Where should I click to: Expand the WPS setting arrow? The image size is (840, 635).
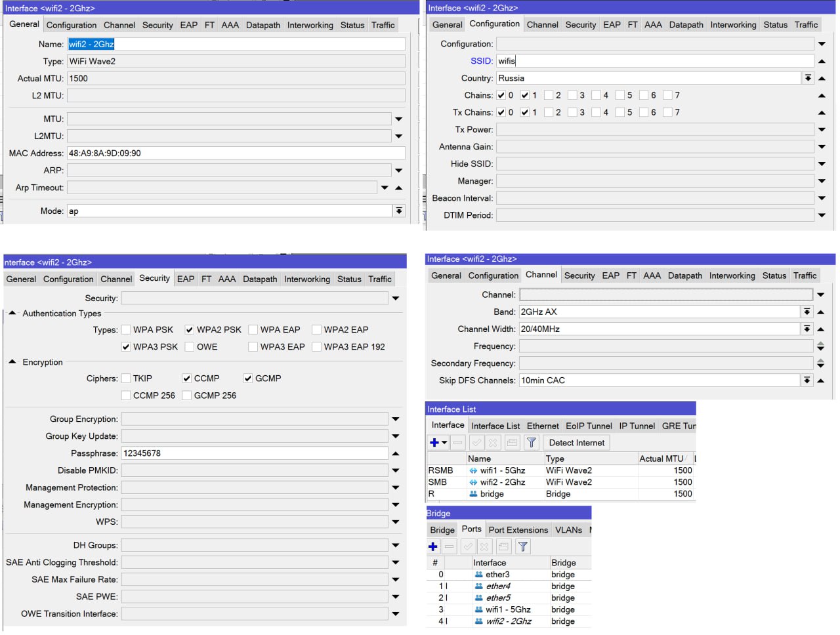click(x=396, y=522)
